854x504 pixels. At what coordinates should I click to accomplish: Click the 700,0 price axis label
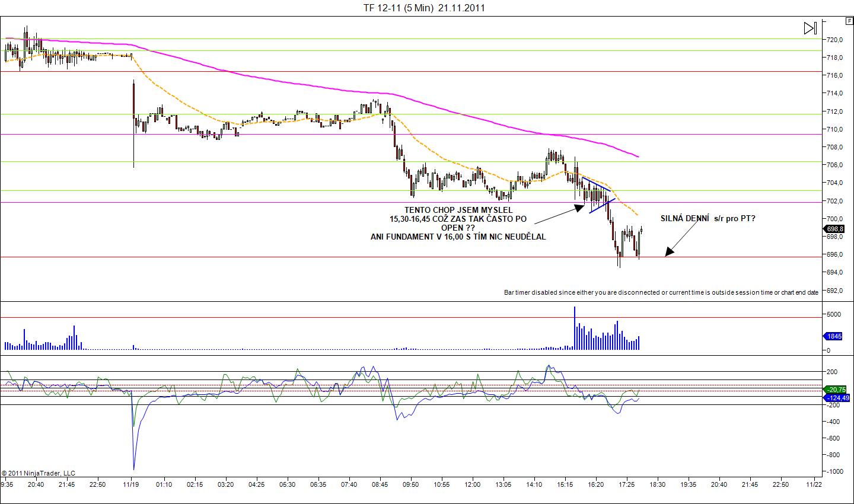pos(835,219)
